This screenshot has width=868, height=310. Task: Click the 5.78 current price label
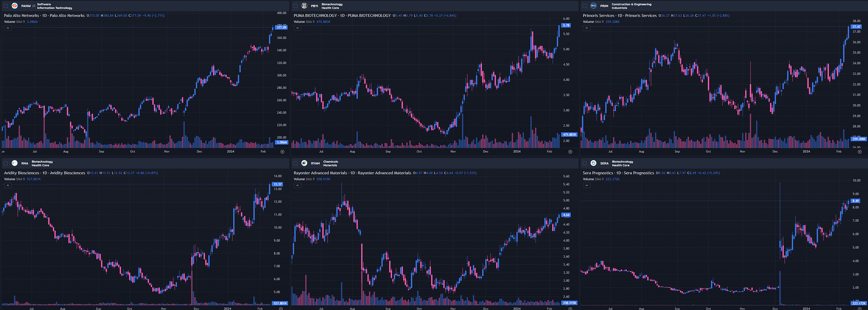[x=566, y=25]
